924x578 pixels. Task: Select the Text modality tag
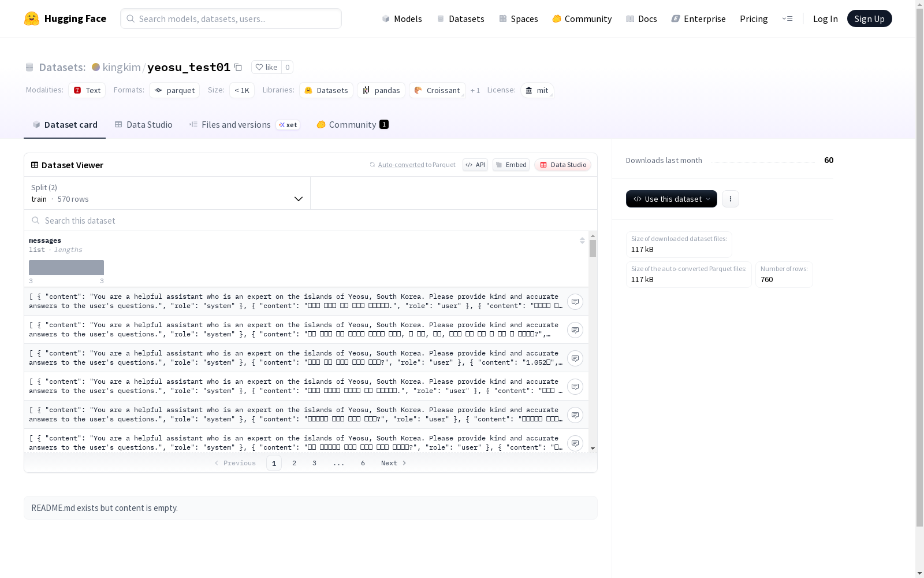87,90
